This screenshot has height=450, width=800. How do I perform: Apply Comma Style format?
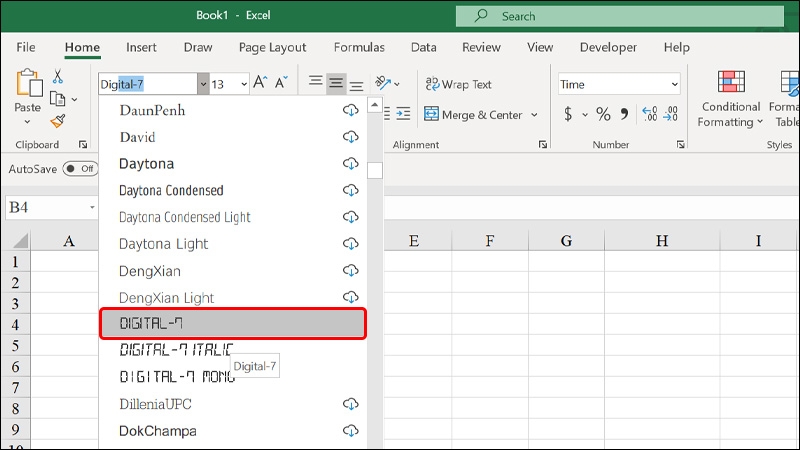pos(624,114)
